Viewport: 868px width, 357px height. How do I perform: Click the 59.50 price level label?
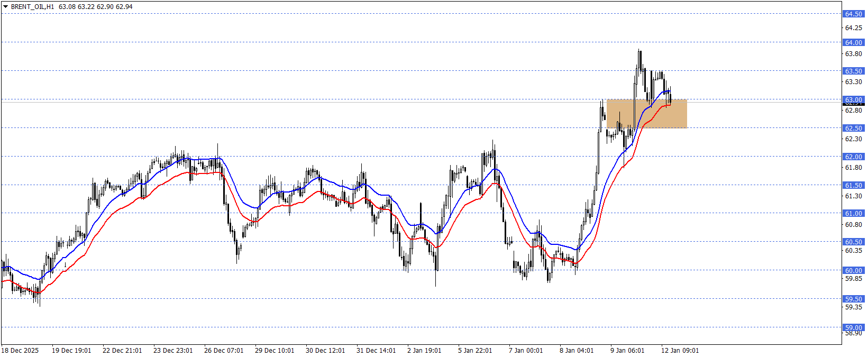[853, 299]
